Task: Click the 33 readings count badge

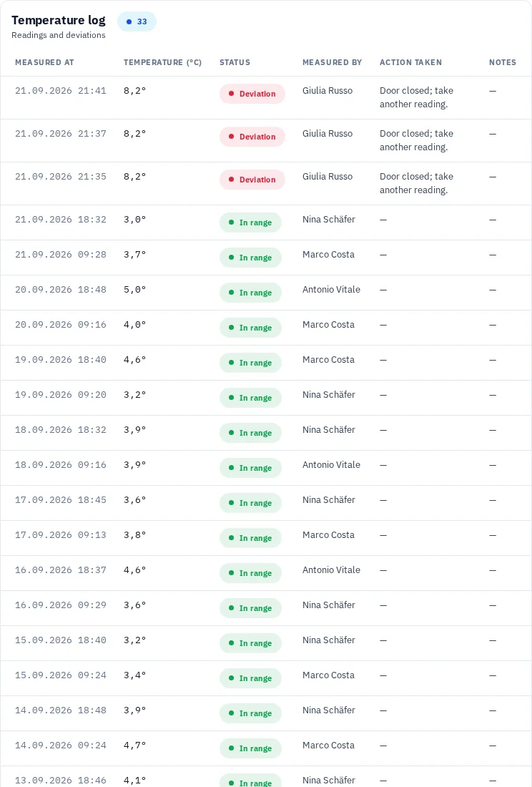Action: tap(137, 21)
